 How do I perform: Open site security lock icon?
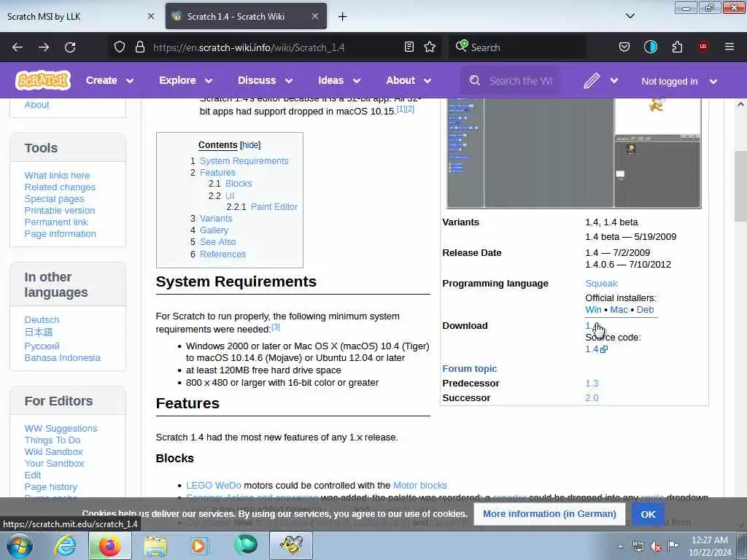pos(139,47)
